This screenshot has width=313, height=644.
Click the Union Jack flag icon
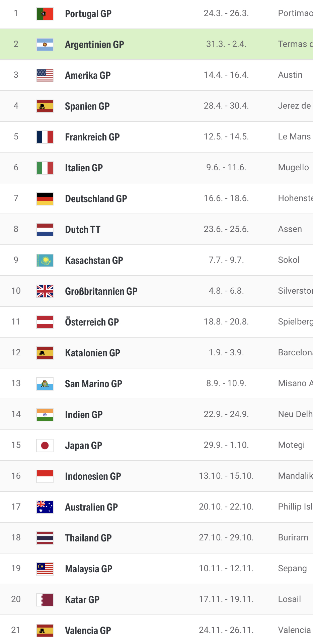click(45, 291)
